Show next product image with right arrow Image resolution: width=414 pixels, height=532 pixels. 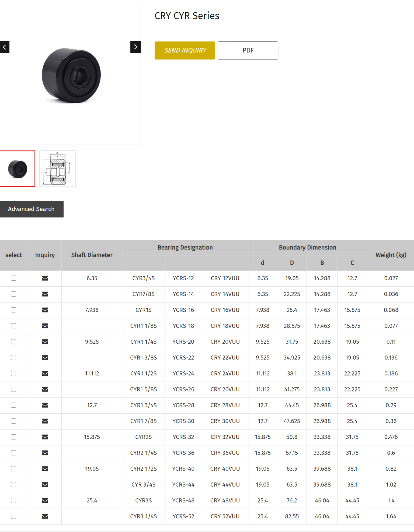pos(135,47)
